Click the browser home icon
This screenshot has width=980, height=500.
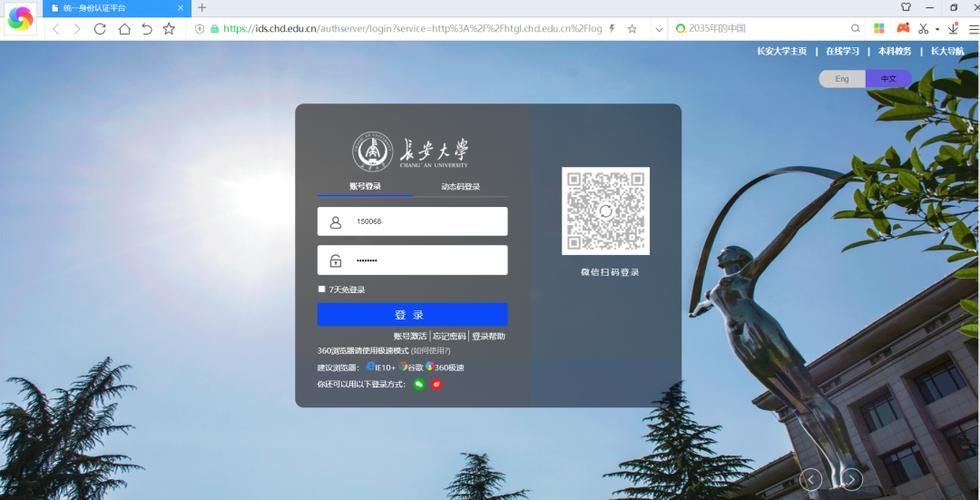tap(124, 29)
